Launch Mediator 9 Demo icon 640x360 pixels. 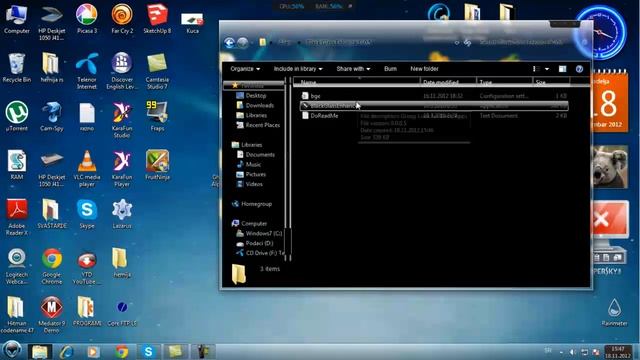(x=51, y=315)
